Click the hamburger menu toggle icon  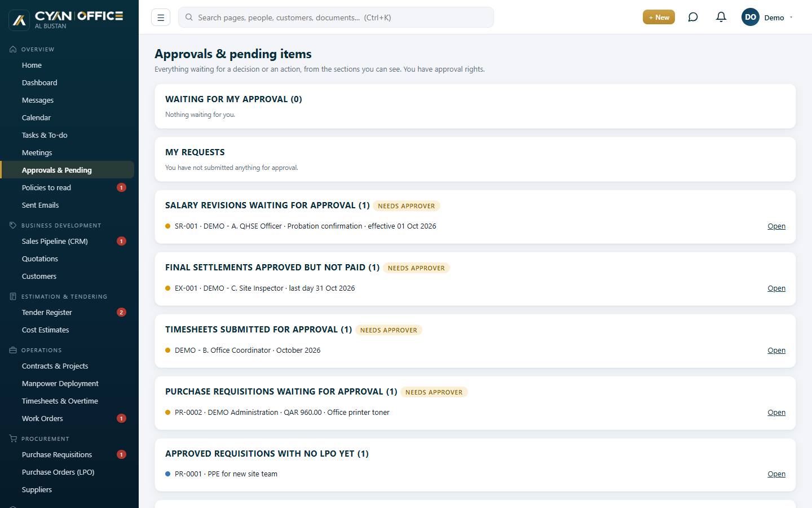(x=161, y=17)
